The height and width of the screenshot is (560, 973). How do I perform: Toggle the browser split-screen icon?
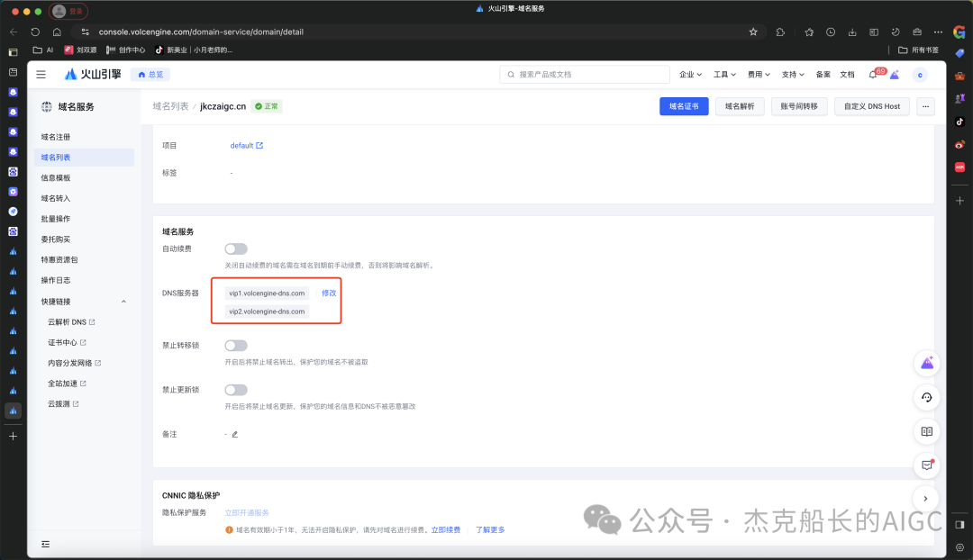pos(874,32)
